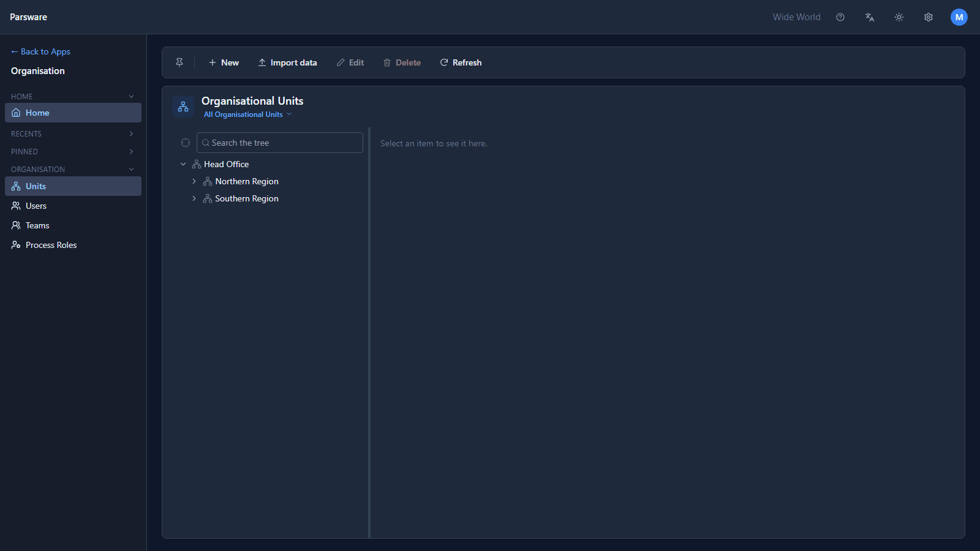980x551 pixels.
Task: Collapse the Head Office tree node
Action: pyautogui.click(x=183, y=164)
